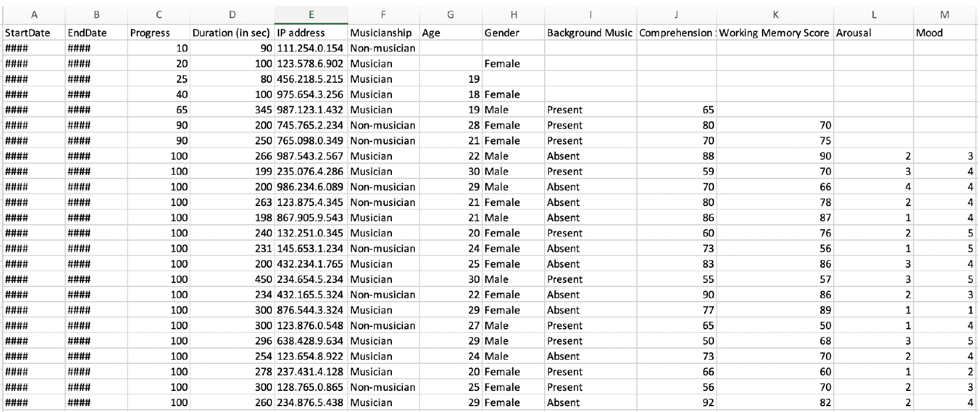Select IP cell 237.431.4.128
Image resolution: width=980 pixels, height=412 pixels.
311,372
